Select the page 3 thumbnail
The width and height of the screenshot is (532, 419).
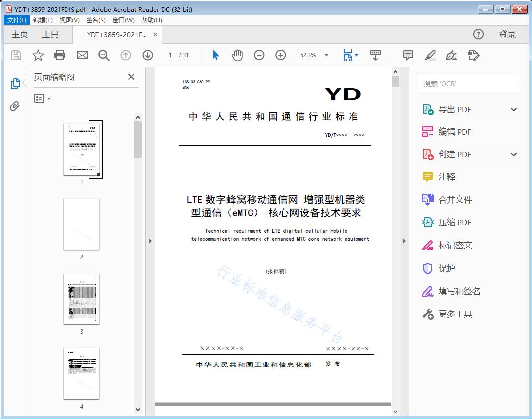82,299
